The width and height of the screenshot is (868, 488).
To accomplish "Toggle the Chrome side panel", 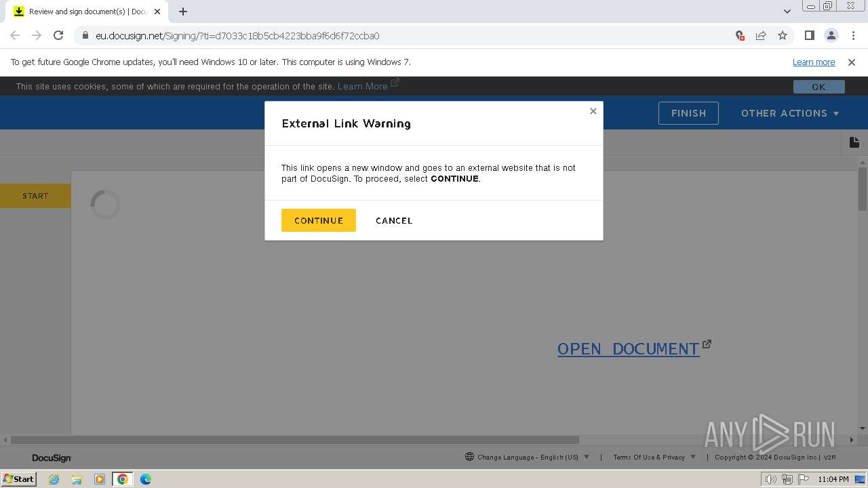I will click(x=809, y=35).
